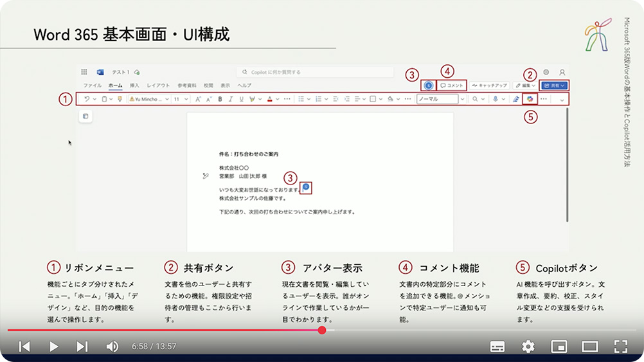Apply the text highlight marker
The image size is (644, 362).
coord(252,99)
